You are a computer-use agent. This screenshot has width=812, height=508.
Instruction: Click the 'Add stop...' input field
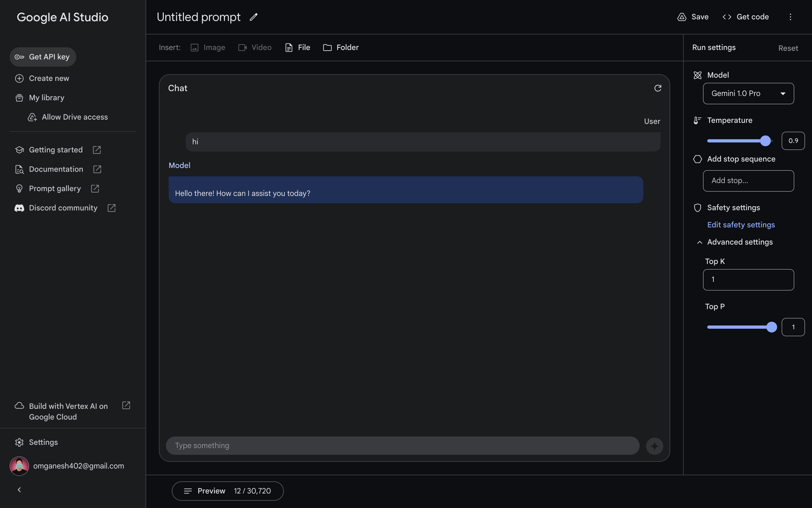[x=748, y=181]
